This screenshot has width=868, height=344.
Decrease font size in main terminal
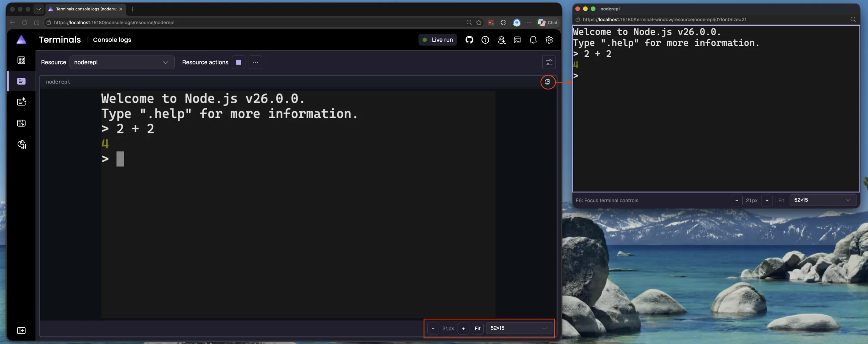coord(433,328)
